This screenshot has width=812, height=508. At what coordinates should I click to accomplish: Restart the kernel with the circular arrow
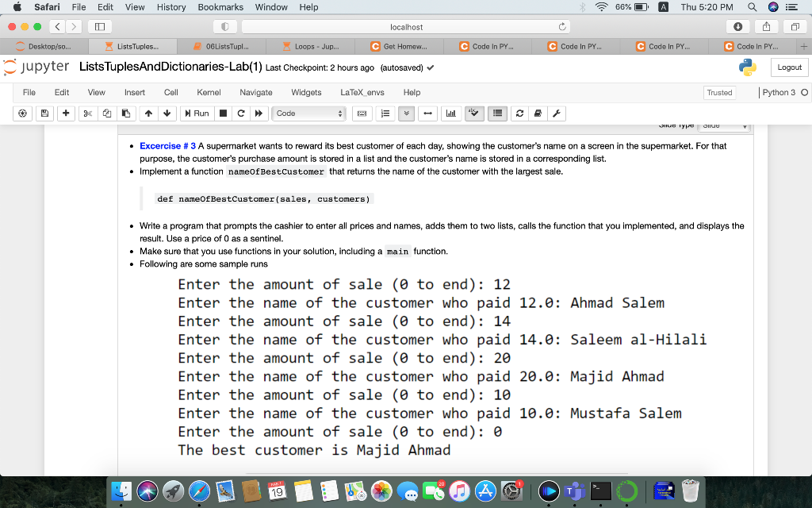[x=241, y=113]
